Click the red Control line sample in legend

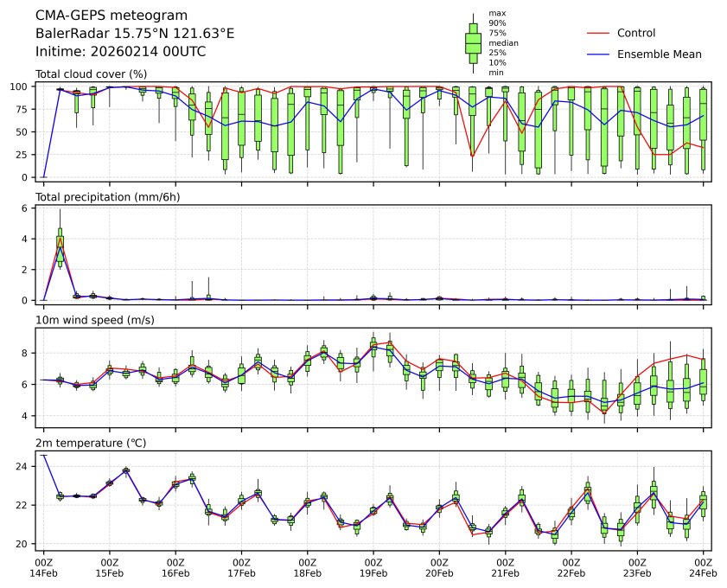click(599, 34)
